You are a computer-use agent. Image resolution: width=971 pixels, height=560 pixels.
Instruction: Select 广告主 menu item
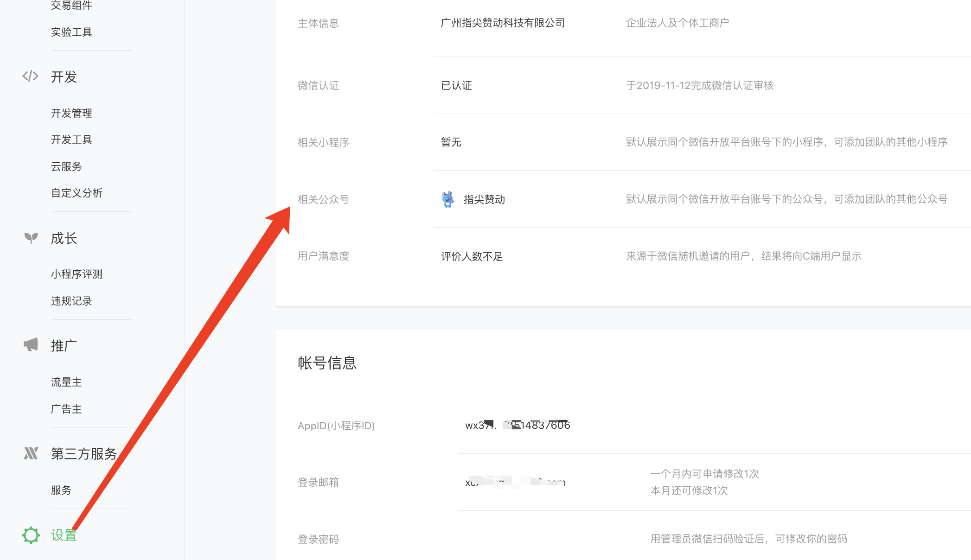pyautogui.click(x=66, y=409)
